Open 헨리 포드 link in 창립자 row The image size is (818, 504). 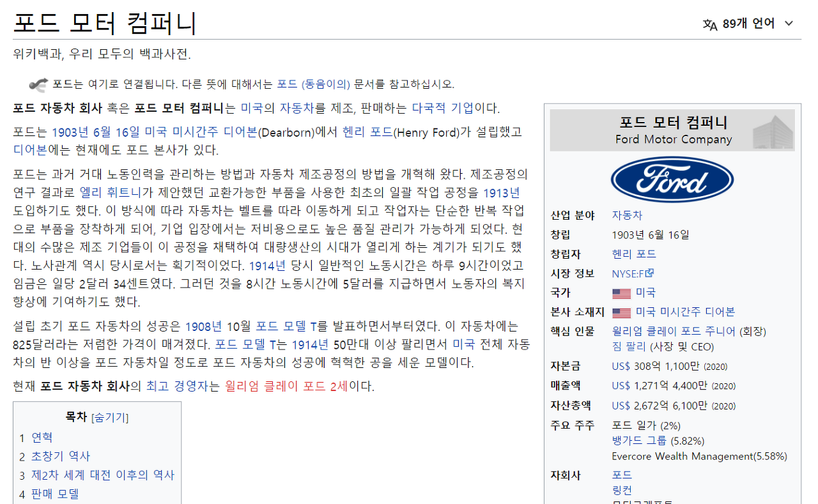[634, 254]
